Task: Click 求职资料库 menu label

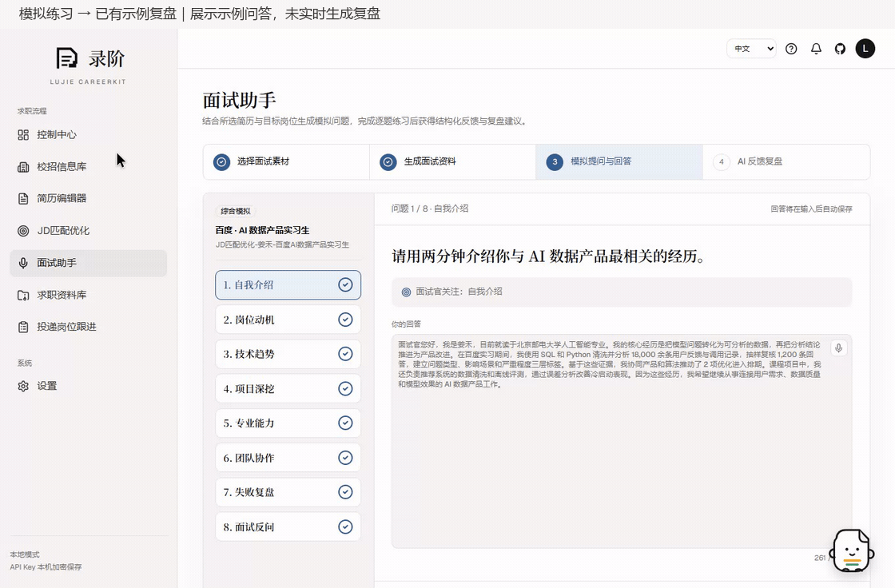Action: point(62,295)
